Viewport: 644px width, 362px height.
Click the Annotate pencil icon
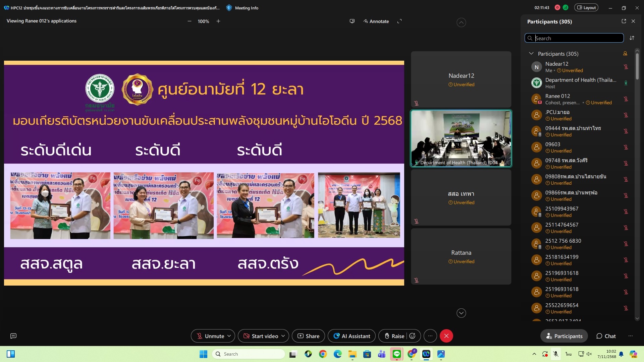366,21
